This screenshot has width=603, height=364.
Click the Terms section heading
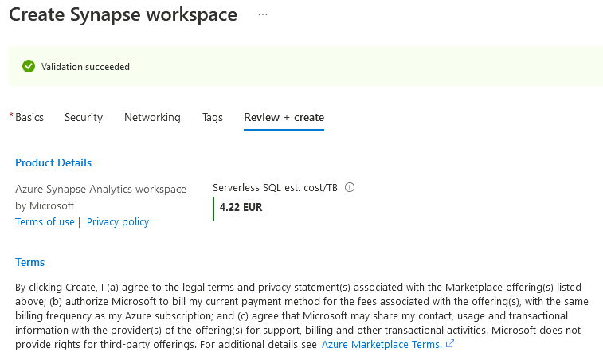click(x=30, y=263)
